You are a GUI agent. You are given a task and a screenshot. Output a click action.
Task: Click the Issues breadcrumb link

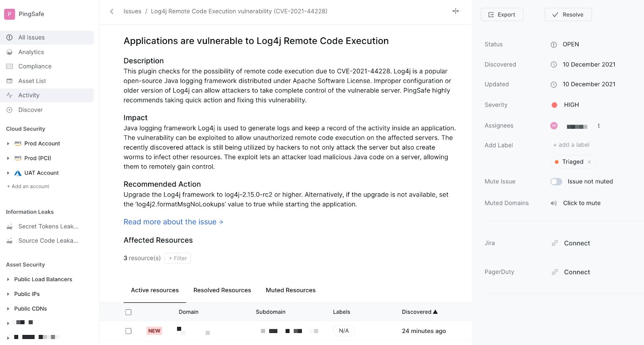132,11
